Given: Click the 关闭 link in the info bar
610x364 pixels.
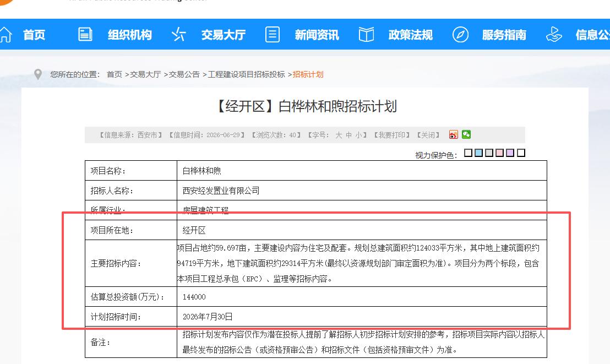Looking at the screenshot, I should pos(428,135).
